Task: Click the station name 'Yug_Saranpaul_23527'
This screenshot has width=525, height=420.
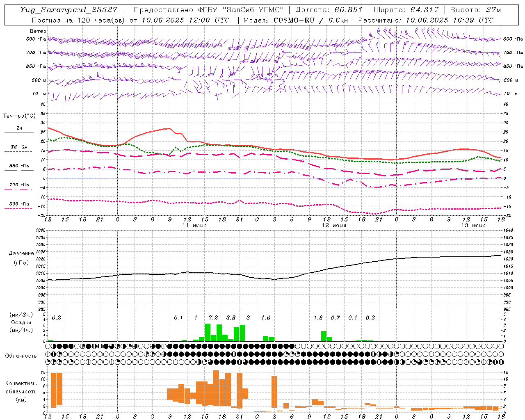Action: coord(69,10)
